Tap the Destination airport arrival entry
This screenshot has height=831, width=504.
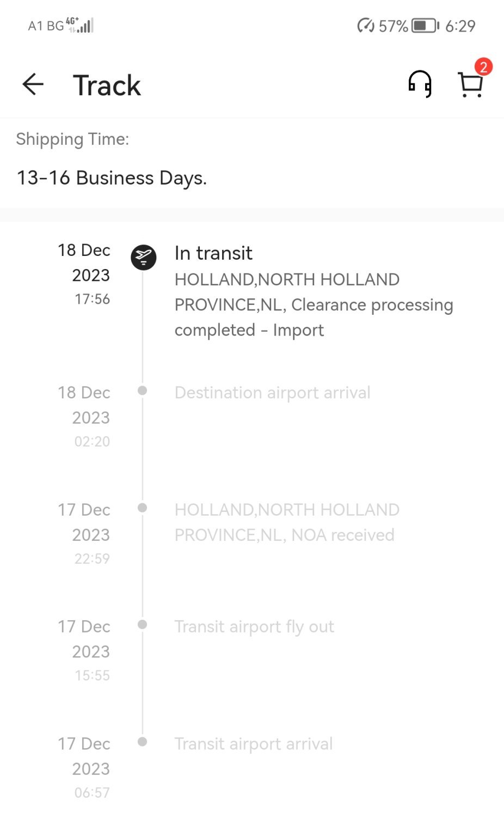[x=272, y=393]
